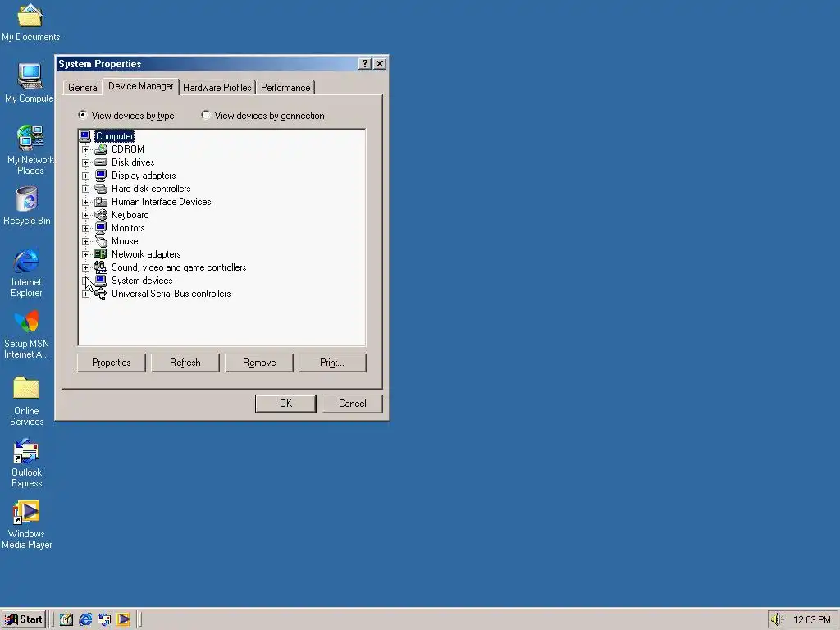This screenshot has height=630, width=840.
Task: Click the Network adapters icon
Action: [x=101, y=254]
